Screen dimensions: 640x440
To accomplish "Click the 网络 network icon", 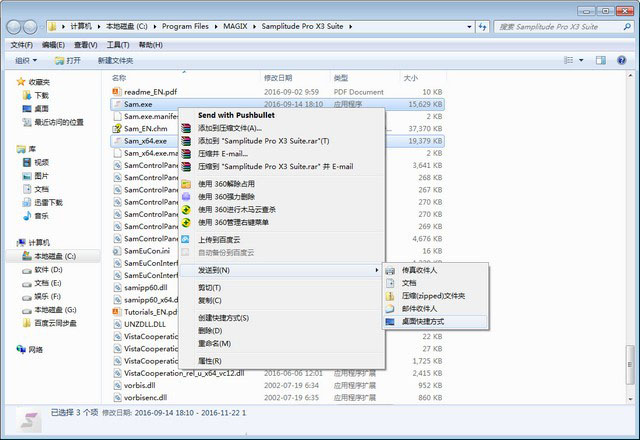I will (21, 349).
